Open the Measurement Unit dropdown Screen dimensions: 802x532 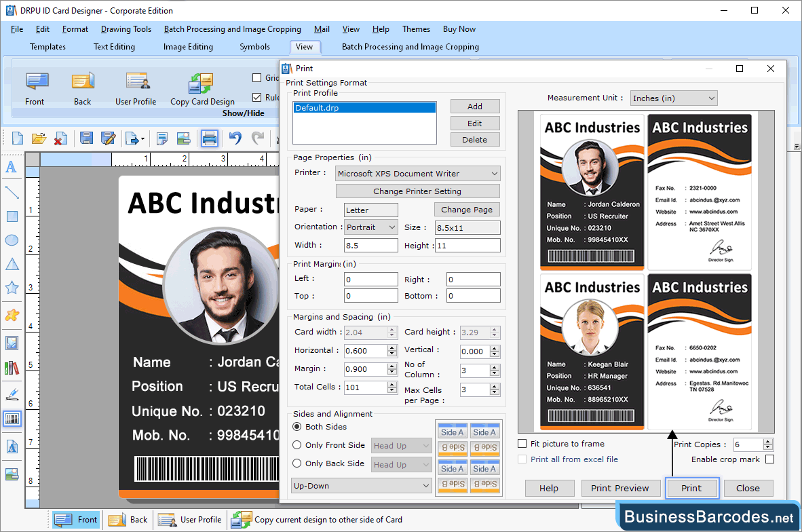(674, 98)
